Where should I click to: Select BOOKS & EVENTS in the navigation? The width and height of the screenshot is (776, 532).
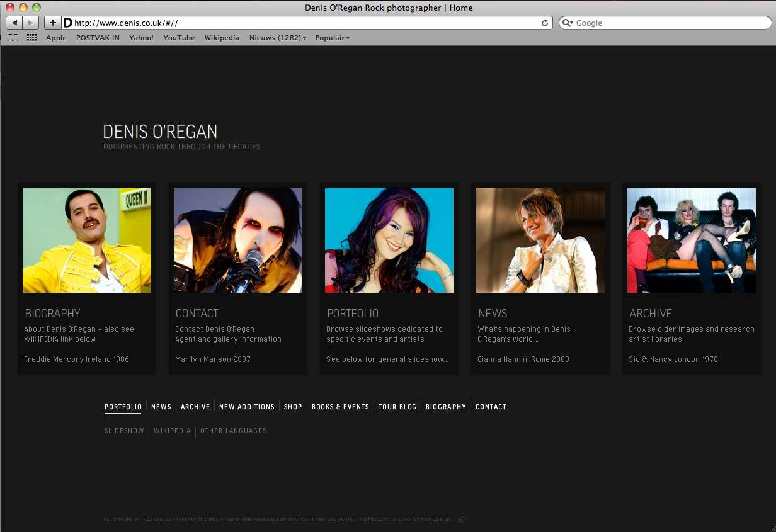click(340, 407)
